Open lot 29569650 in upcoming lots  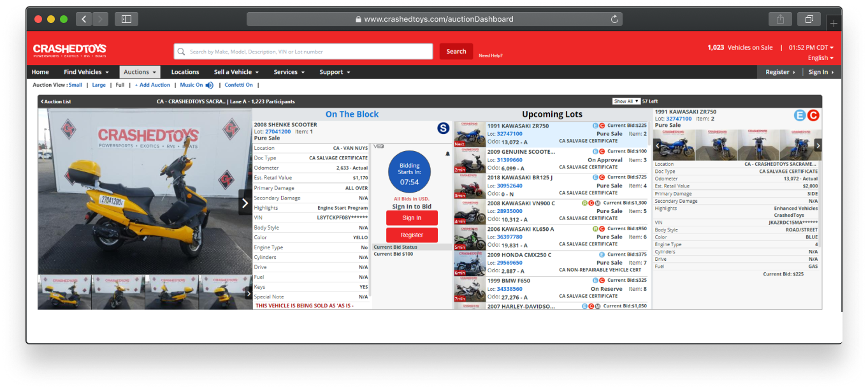[x=509, y=263]
